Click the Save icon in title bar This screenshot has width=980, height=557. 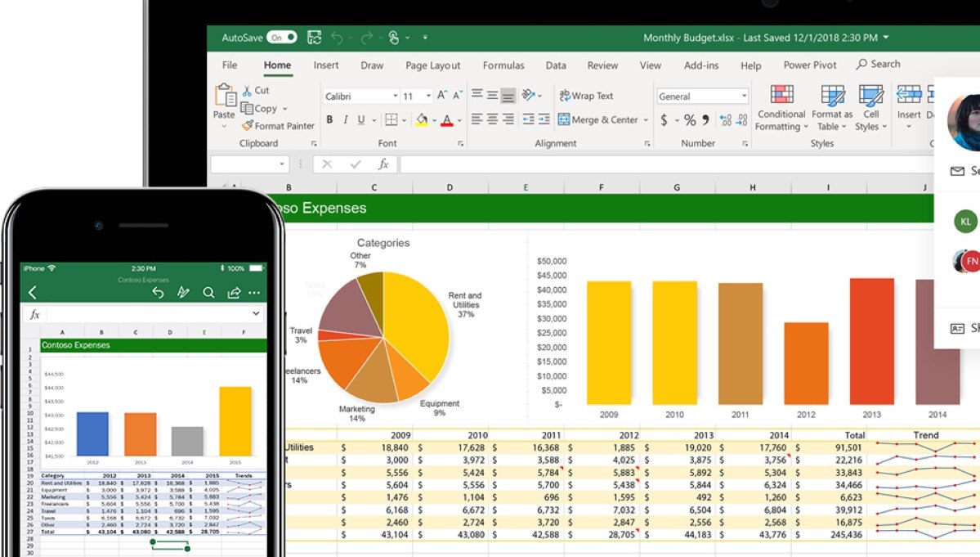click(315, 38)
